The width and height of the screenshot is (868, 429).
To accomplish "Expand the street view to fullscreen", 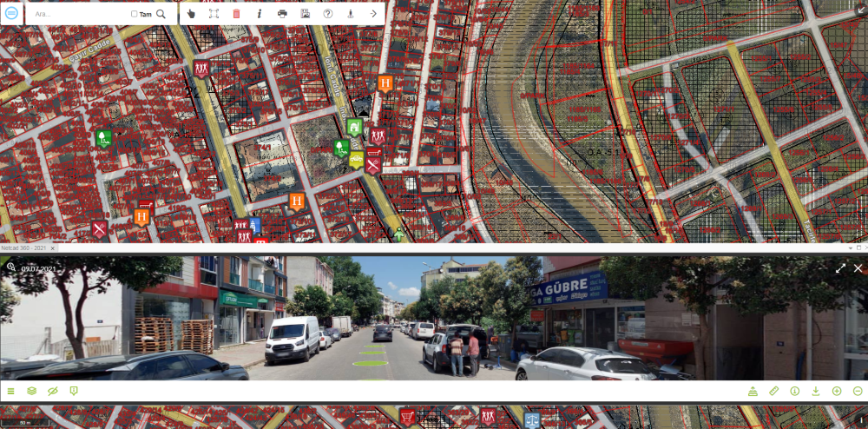I will [840, 268].
